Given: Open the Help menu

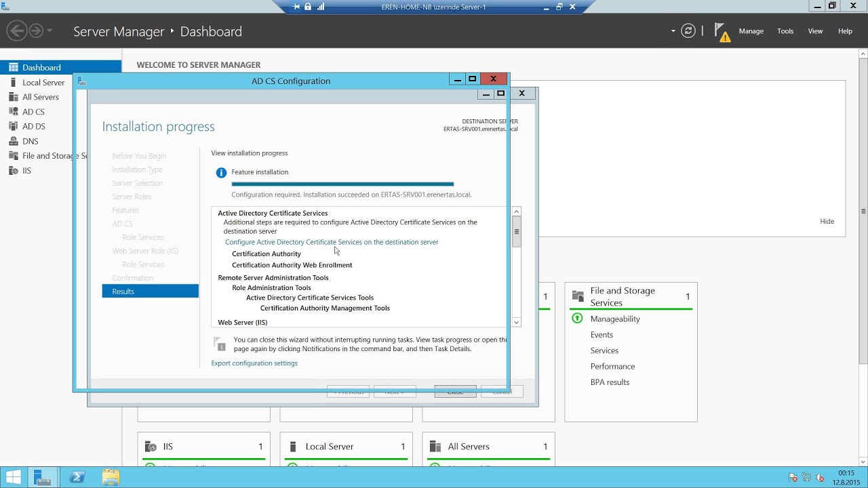Looking at the screenshot, I should 845,31.
